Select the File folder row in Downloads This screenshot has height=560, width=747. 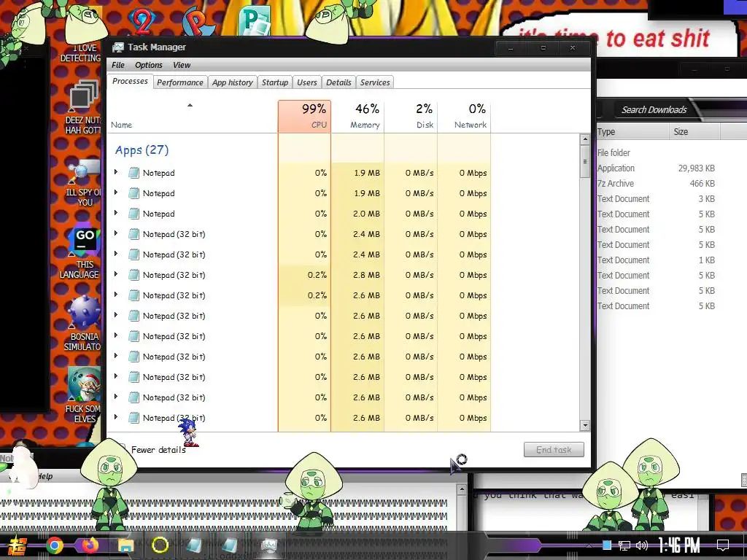(x=657, y=153)
